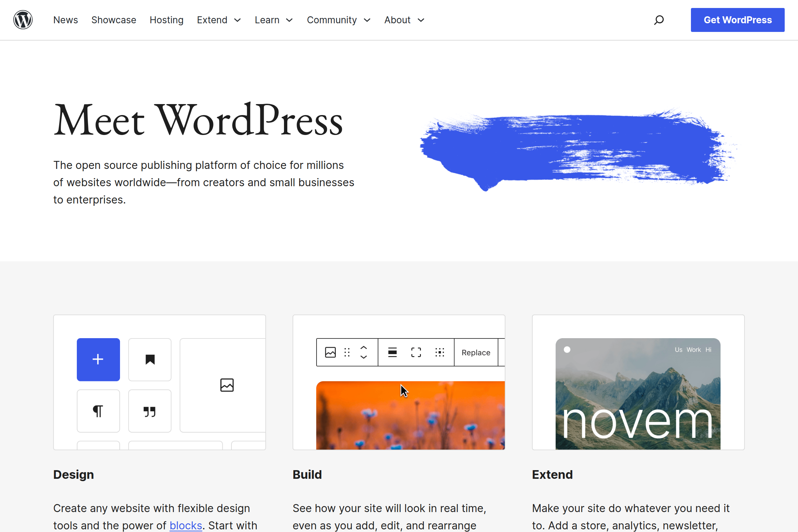This screenshot has height=532, width=798.
Task: Open the search icon
Action: (x=659, y=20)
